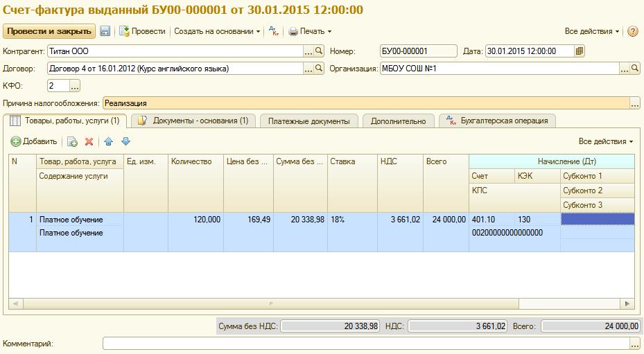Viewport: 644px width, 354px height.
Task: Click quantity cell 120,000
Action: 195,220
